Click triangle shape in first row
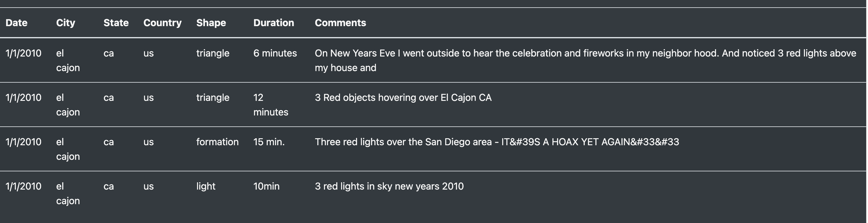Viewport: 868px width, 223px height. pos(213,53)
